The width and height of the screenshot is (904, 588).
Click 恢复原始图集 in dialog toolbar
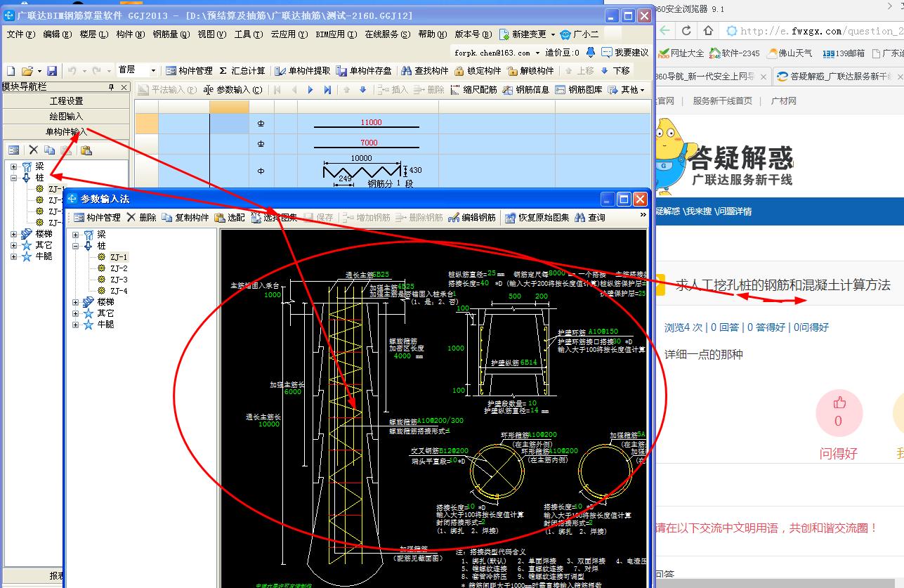tap(537, 218)
